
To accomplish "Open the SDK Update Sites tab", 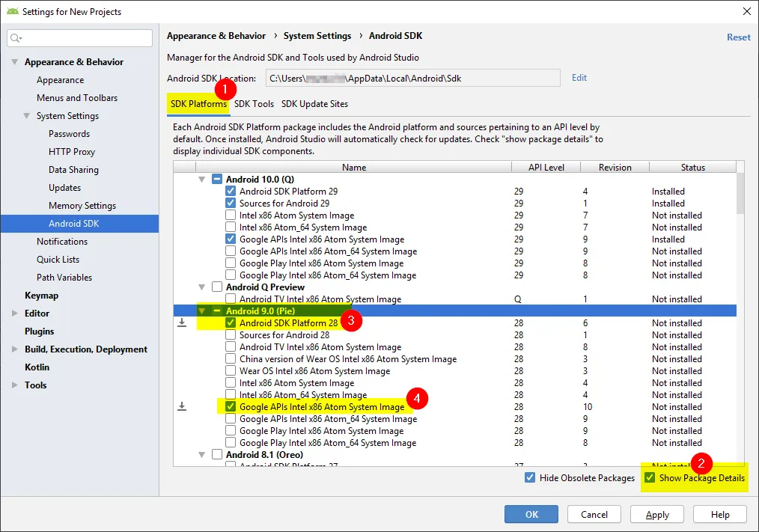I will coord(314,104).
